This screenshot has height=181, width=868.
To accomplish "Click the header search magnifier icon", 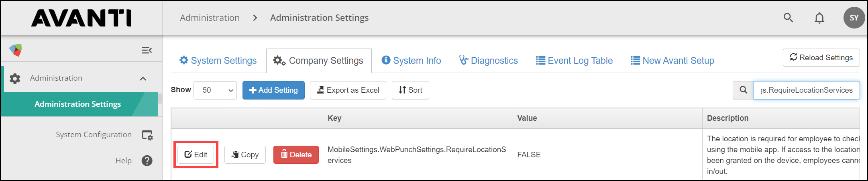I will (788, 18).
